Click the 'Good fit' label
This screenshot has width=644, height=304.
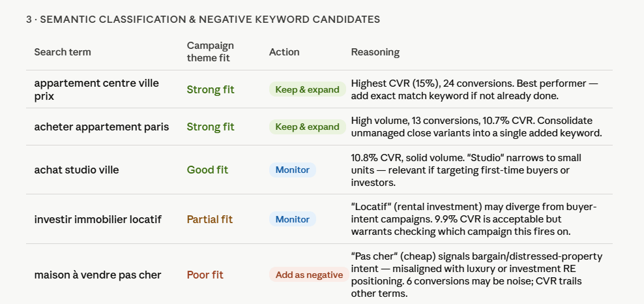(x=207, y=170)
